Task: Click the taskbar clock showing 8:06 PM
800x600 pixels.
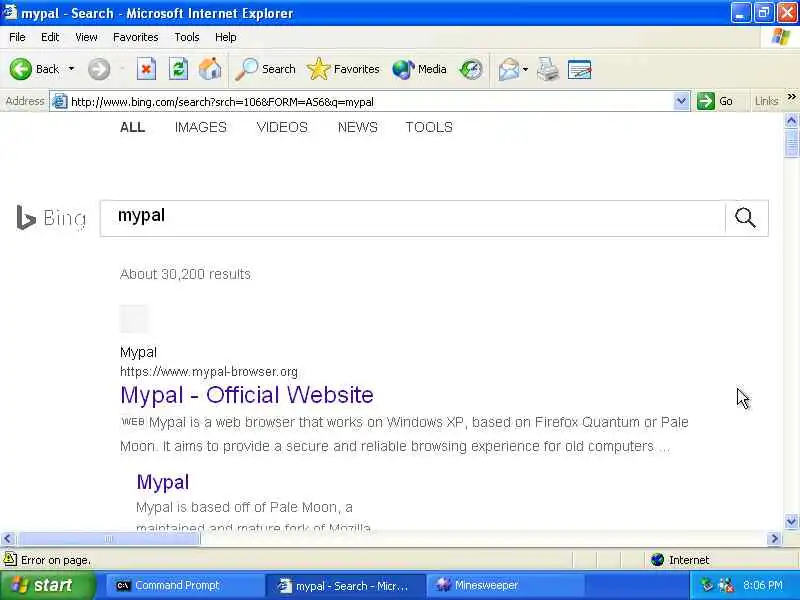Action: pyautogui.click(x=763, y=585)
